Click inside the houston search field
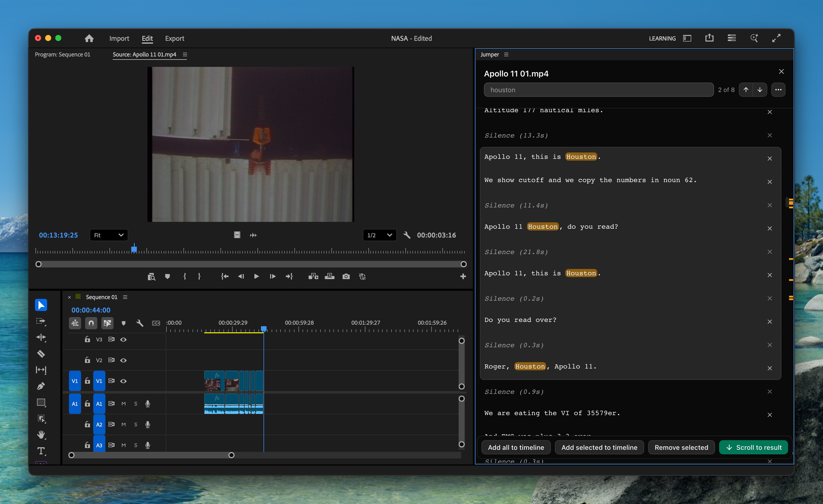Screen dimensions: 823x504 [598, 89]
